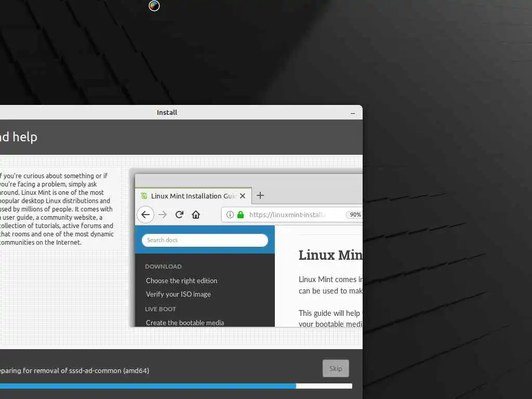Image resolution: width=532 pixels, height=399 pixels.
Task: Click the Skip button in the installer
Action: coord(336,368)
